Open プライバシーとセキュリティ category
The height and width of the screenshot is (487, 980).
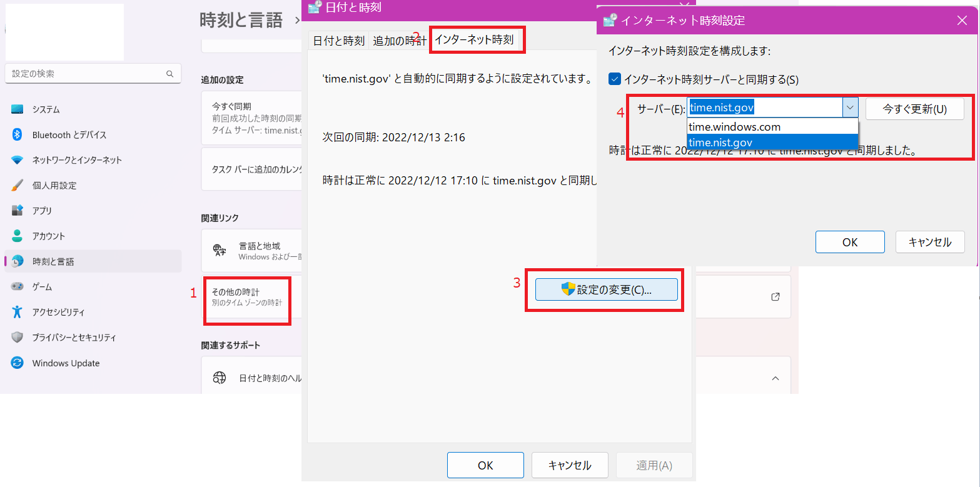[93, 337]
